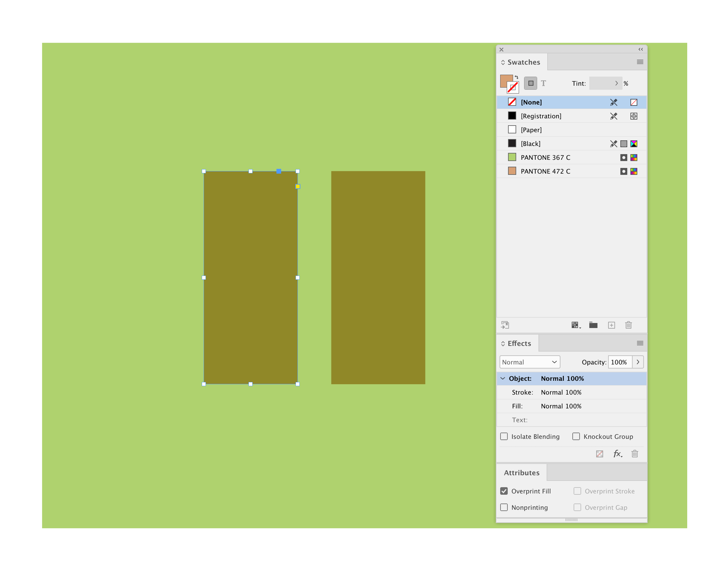Click the Clear all transparency trash icon
Viewport: 728px width, 587px height.
635,454
